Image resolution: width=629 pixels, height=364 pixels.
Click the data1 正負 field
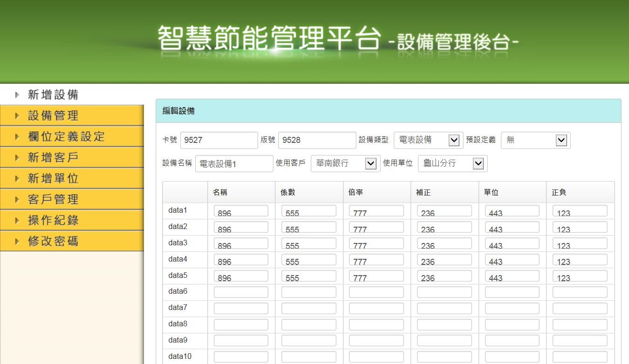[580, 211]
